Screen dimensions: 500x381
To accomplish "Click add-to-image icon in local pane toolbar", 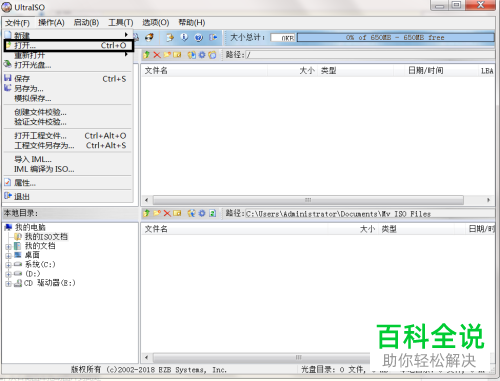I will tap(191, 213).
